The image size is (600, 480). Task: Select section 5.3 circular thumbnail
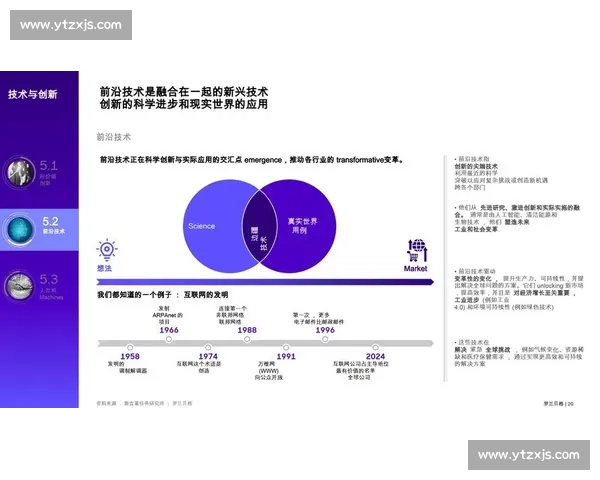[19, 286]
